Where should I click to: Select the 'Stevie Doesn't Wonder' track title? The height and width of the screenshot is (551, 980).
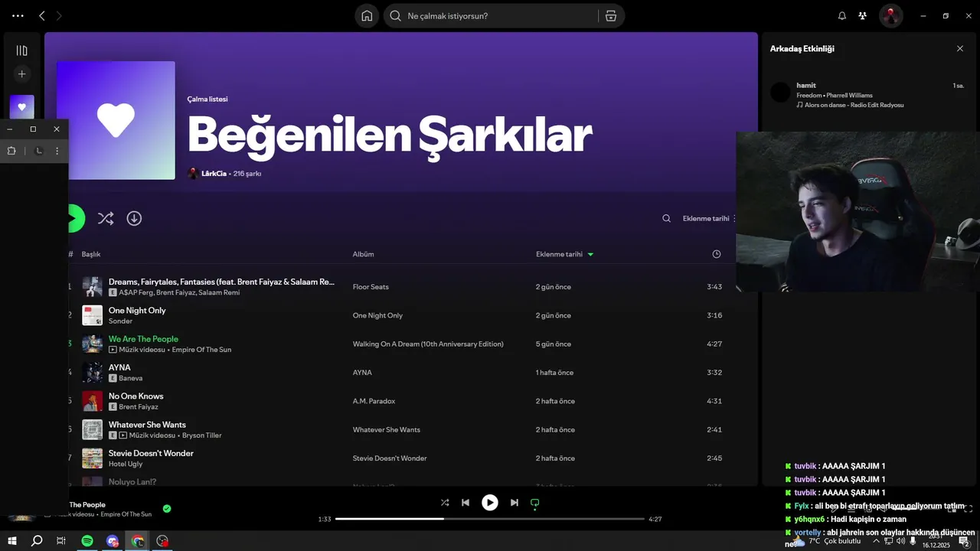click(x=151, y=453)
